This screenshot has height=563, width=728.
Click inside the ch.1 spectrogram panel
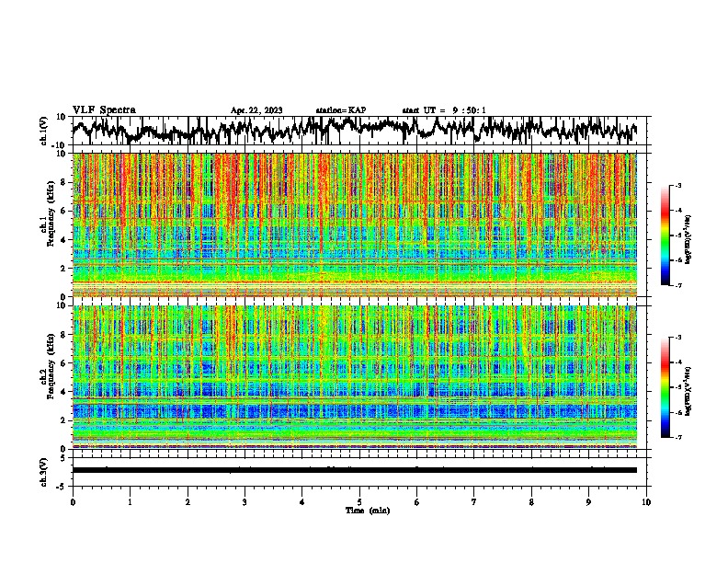[355, 224]
